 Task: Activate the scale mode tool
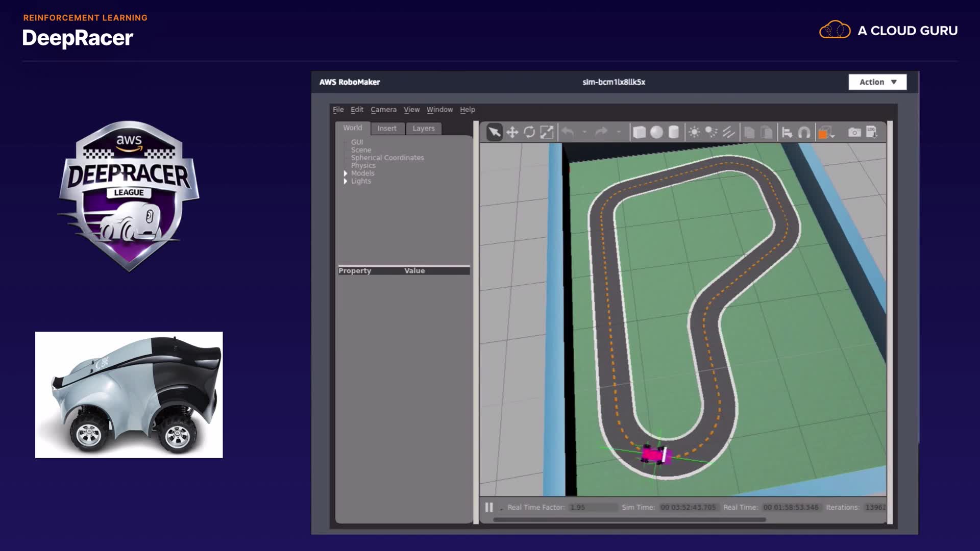(x=547, y=133)
